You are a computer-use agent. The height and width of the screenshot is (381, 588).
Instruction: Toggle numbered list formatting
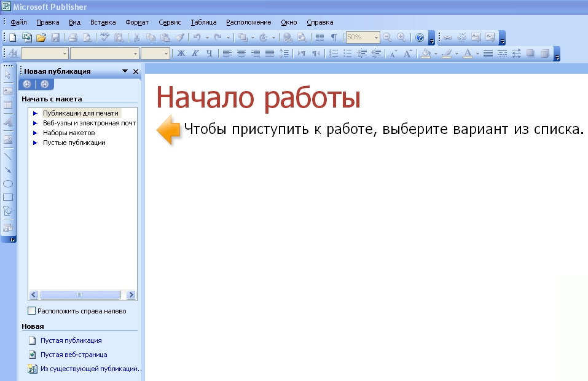click(334, 53)
